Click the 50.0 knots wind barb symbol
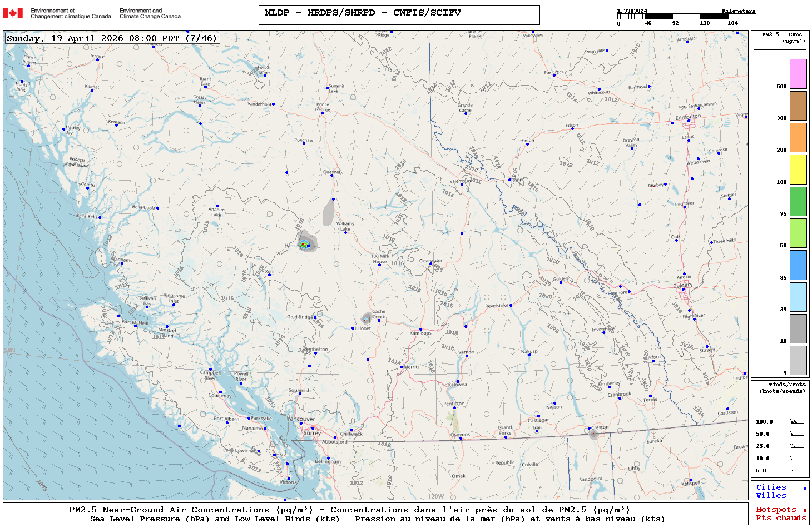This screenshot has height=528, width=812. 796,434
